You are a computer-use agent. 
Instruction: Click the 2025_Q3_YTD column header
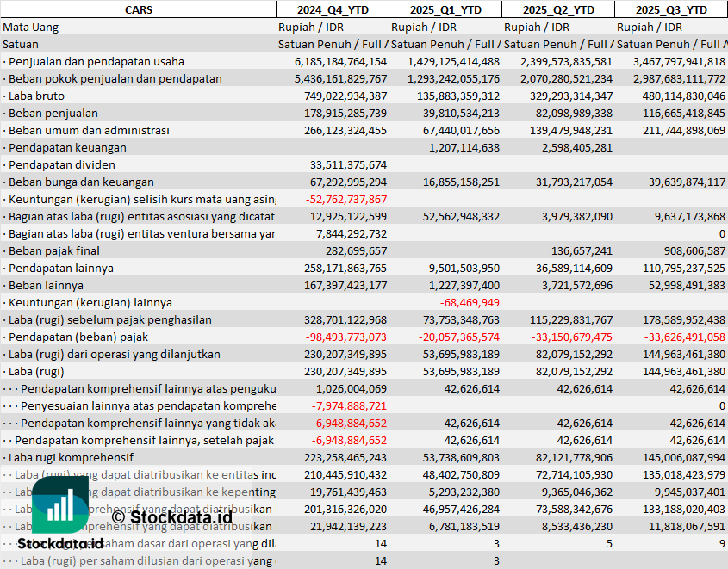671,9
